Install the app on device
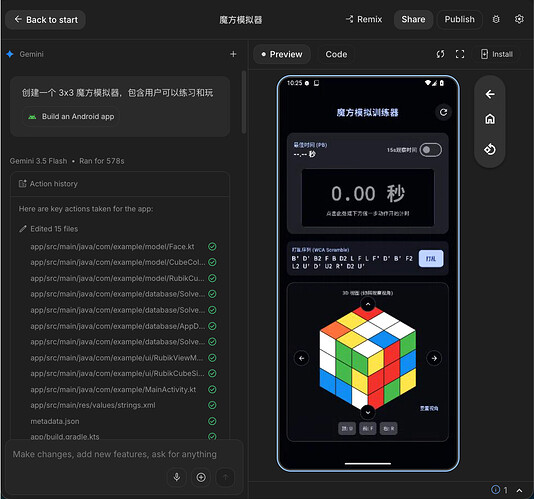Image resolution: width=534 pixels, height=499 pixels. pyautogui.click(x=497, y=54)
